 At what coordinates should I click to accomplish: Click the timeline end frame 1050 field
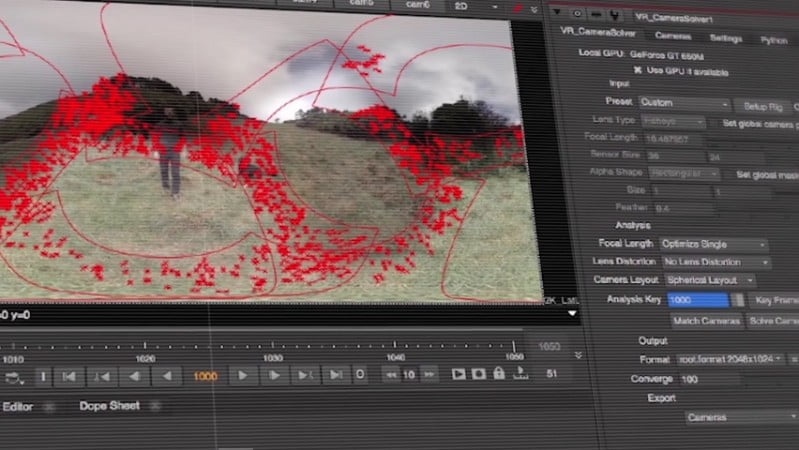[x=549, y=347]
